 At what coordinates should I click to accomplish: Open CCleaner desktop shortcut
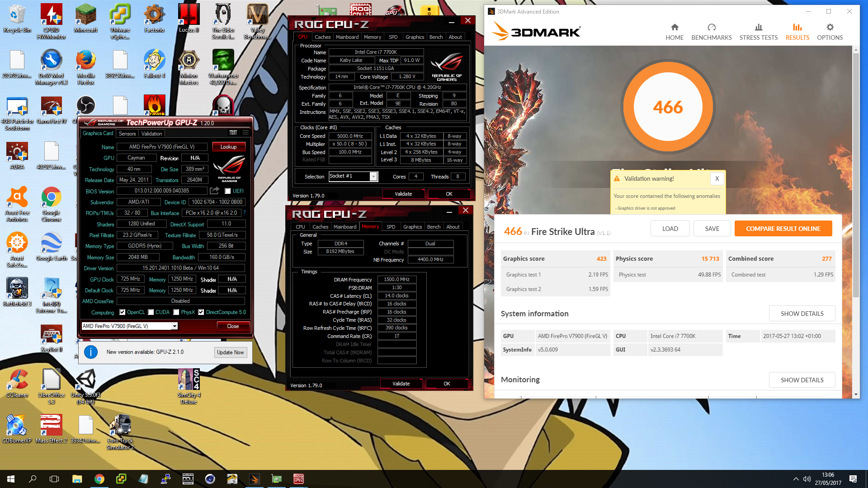17,383
